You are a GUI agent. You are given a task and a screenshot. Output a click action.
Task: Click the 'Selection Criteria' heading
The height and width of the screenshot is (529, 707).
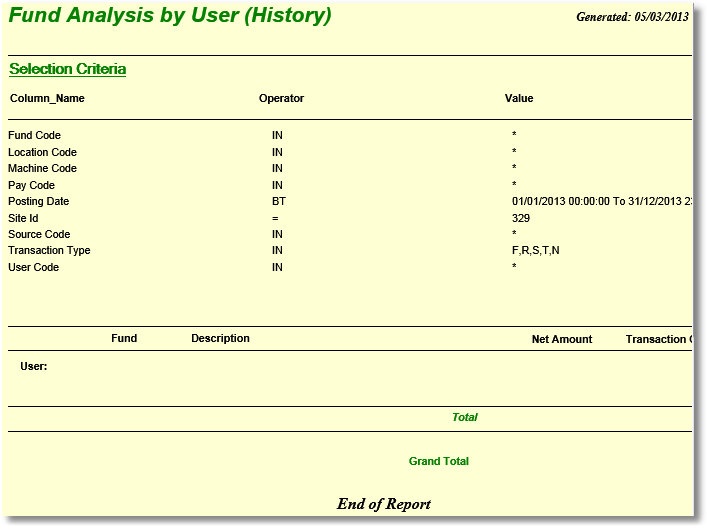(68, 69)
